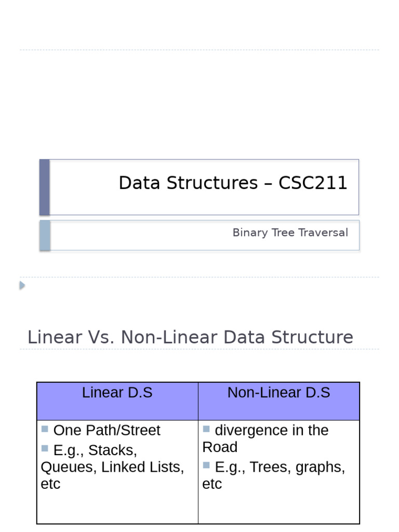Click the bullet before divergence in the Road
Screen dimensions: 399x532
(206, 429)
